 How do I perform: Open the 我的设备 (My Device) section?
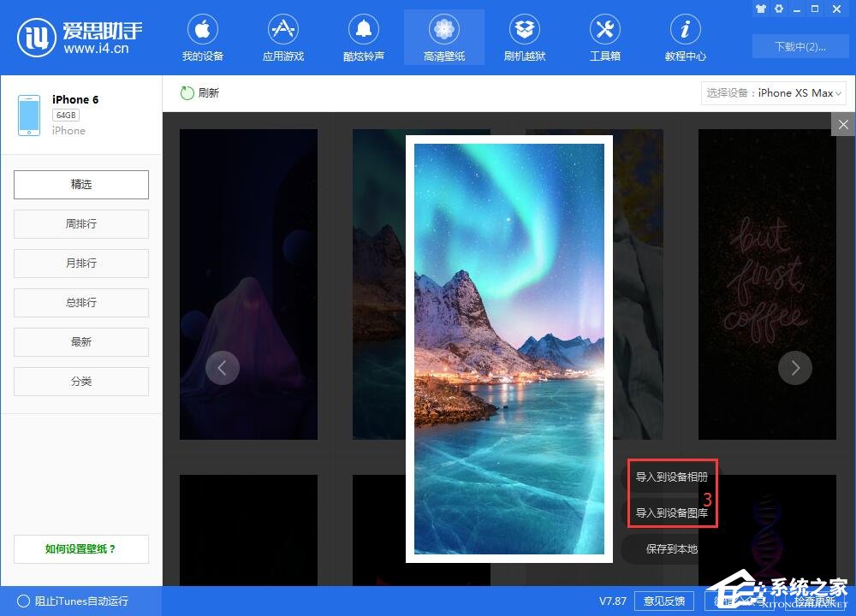[202, 38]
